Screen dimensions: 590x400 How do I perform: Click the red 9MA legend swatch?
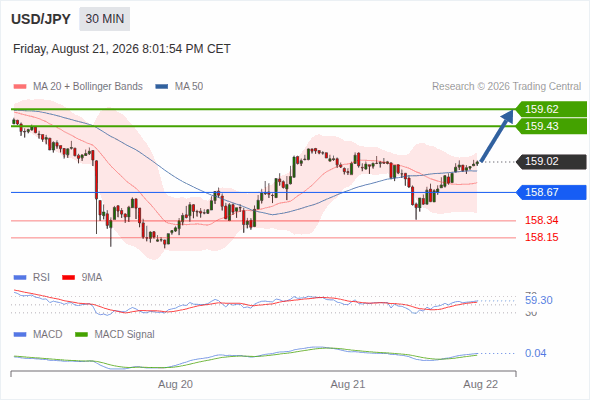[x=68, y=278]
